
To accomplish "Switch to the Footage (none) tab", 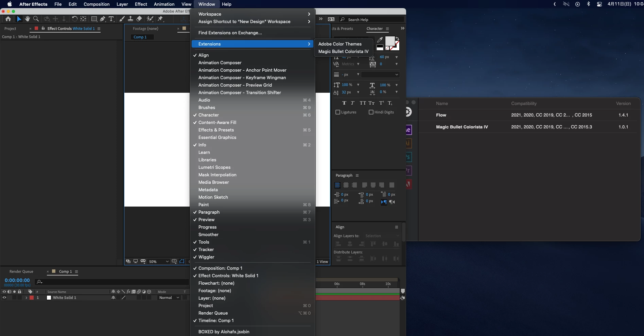I will (x=145, y=29).
